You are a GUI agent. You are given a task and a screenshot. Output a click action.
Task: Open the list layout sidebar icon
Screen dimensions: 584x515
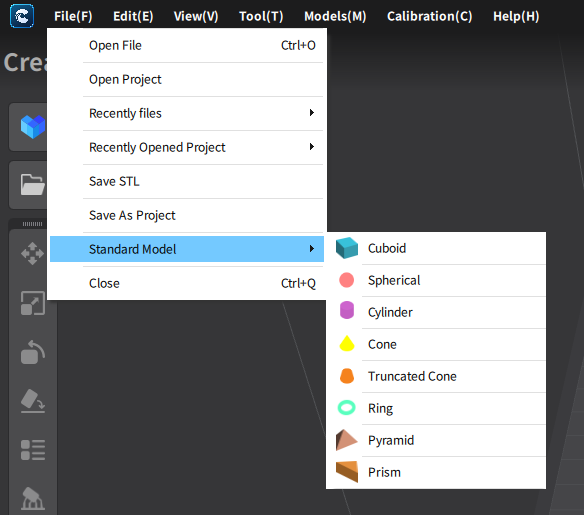(33, 450)
